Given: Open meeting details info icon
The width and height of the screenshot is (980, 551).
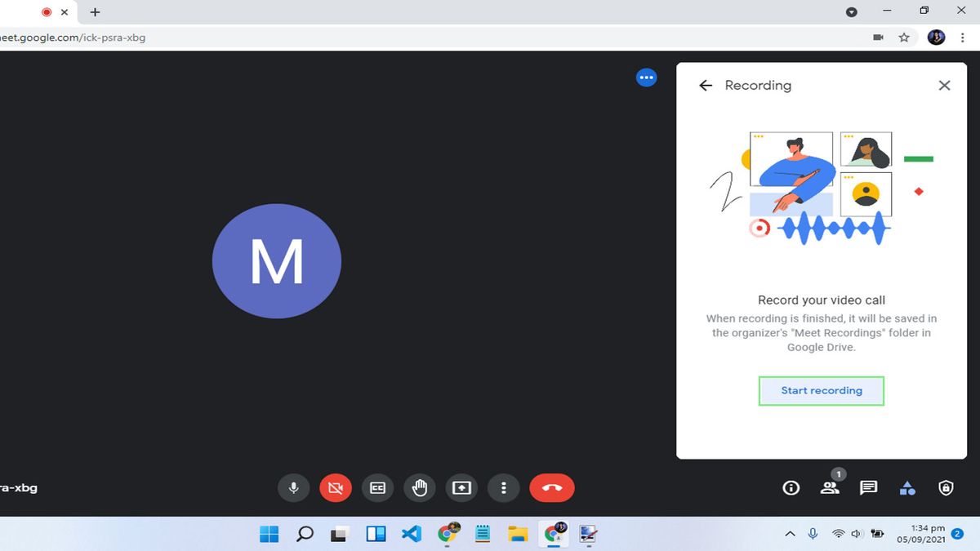Looking at the screenshot, I should 791,488.
